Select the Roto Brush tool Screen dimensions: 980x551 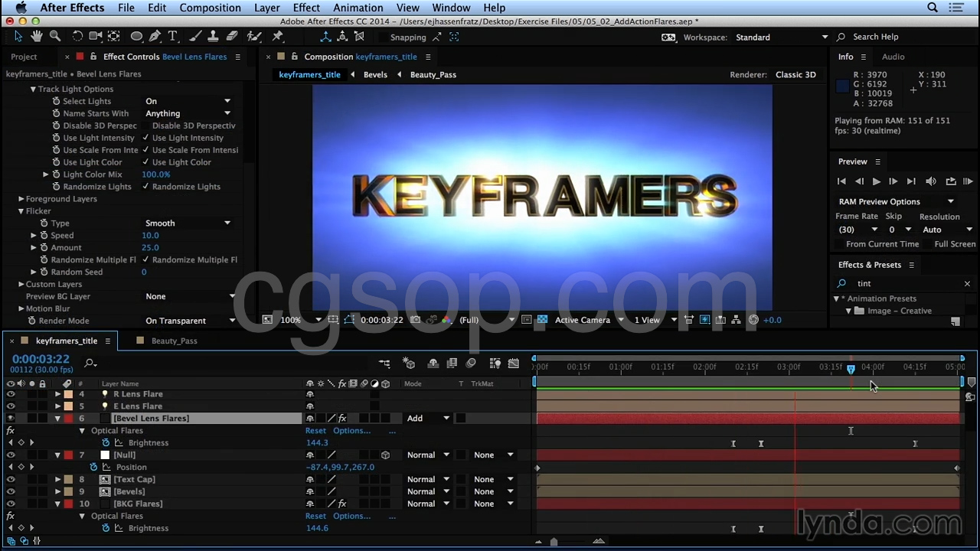254,37
